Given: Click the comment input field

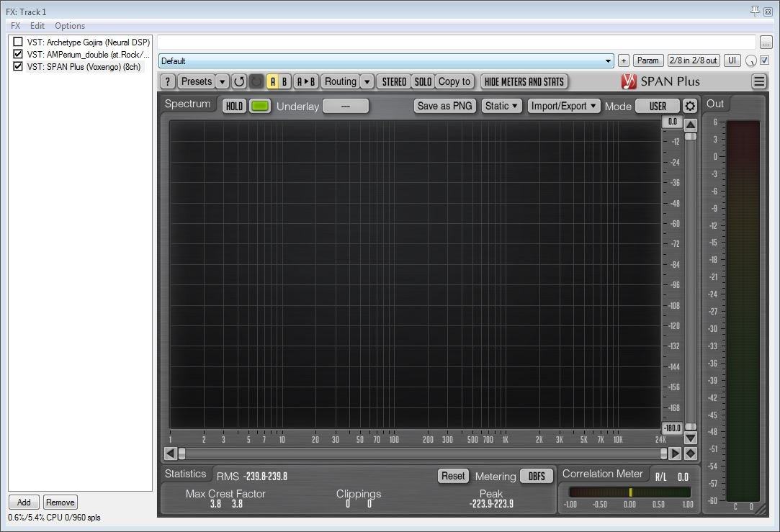Looking at the screenshot, I should pos(457,42).
